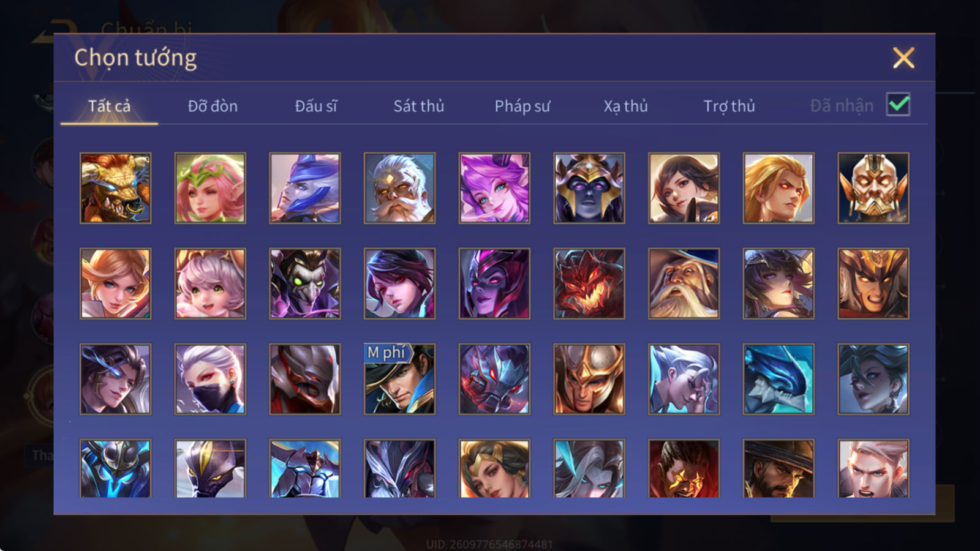Choose the pink-haired hero with green headband
This screenshot has width=980, height=551.
pos(210,188)
